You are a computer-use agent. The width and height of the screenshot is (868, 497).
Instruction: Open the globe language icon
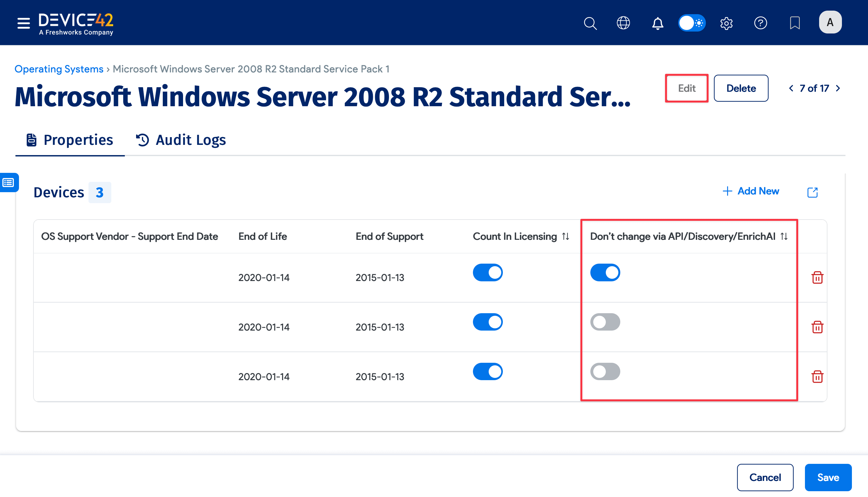coord(623,23)
